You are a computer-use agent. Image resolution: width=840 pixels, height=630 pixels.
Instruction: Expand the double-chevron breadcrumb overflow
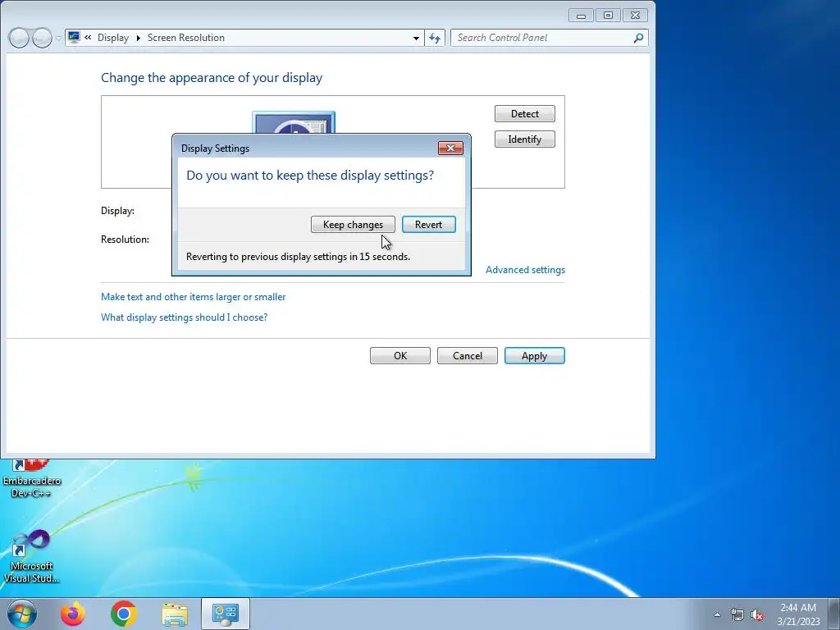pyautogui.click(x=88, y=38)
